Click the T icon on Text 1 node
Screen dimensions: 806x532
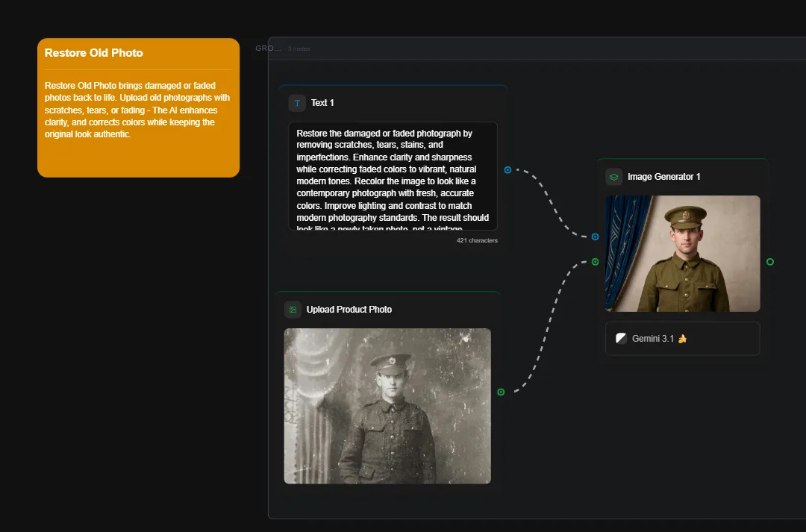pos(297,103)
